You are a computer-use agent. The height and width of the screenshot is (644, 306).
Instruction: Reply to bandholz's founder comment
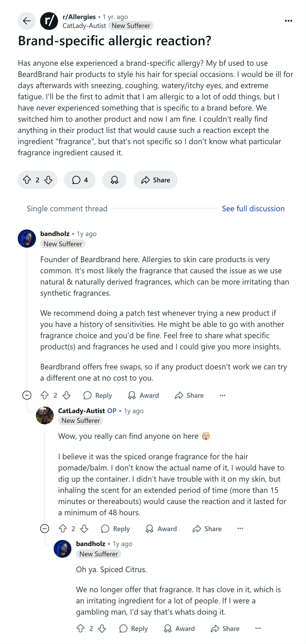(x=98, y=395)
